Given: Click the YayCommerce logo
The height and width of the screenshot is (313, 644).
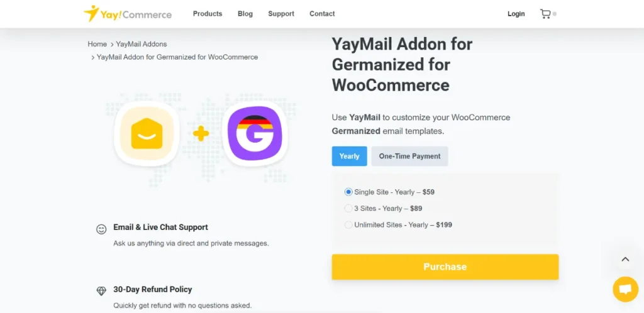Looking at the screenshot, I should click(128, 14).
